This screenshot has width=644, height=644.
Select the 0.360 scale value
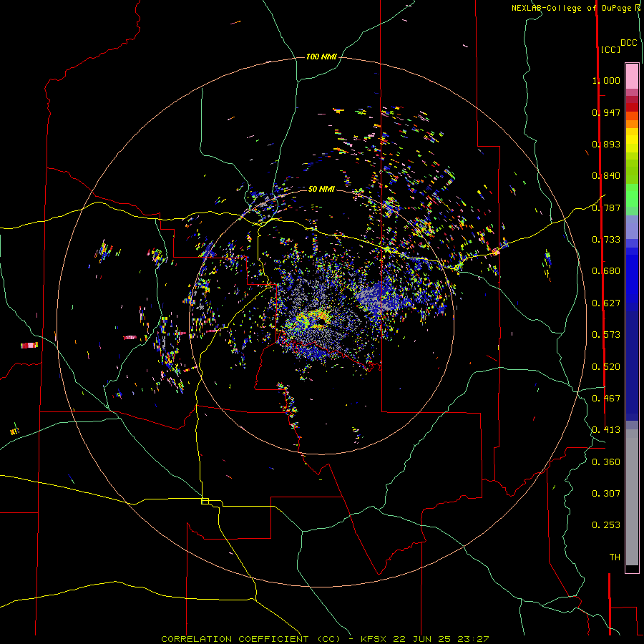coord(606,462)
